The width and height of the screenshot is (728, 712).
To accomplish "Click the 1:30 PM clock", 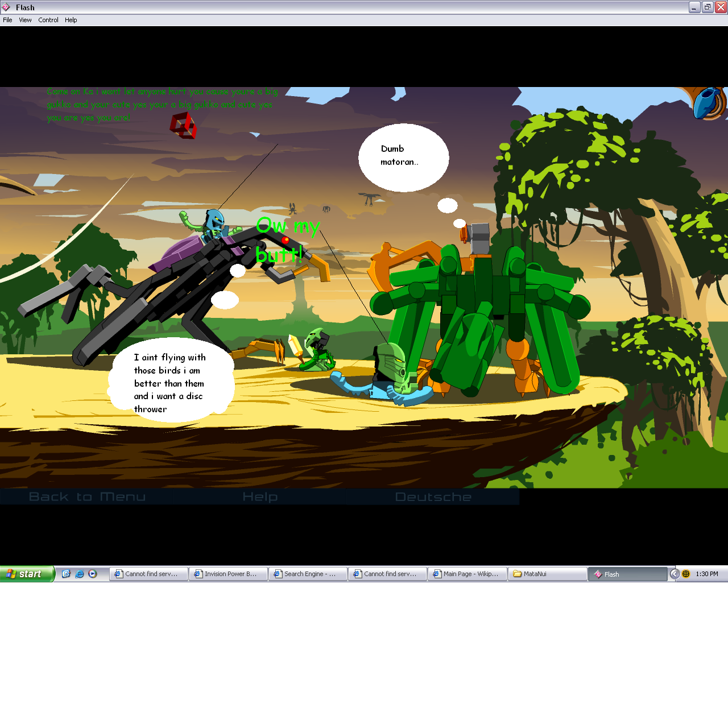I will pyautogui.click(x=707, y=574).
